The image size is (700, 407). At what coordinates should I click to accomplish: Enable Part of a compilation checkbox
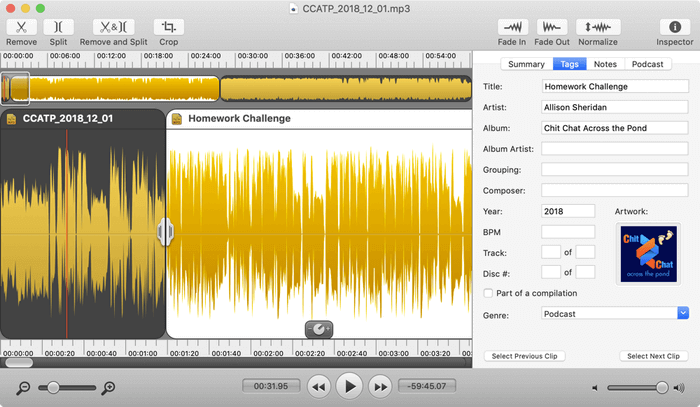(488, 293)
